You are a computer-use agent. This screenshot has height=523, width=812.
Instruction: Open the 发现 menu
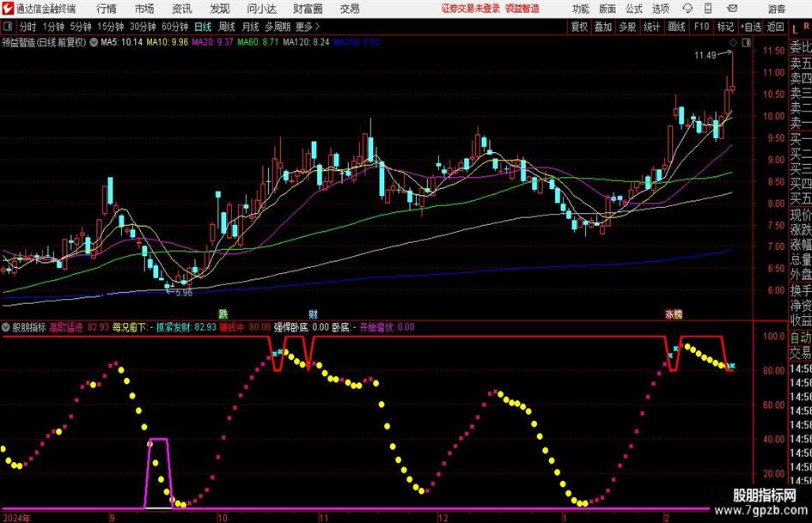[x=220, y=9]
